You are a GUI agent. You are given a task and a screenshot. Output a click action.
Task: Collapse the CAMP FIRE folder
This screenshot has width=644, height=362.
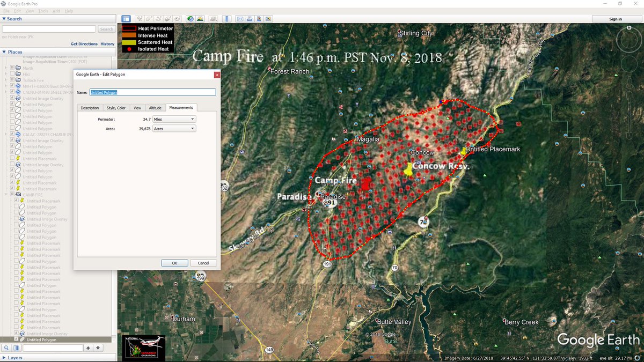pyautogui.click(x=6, y=195)
